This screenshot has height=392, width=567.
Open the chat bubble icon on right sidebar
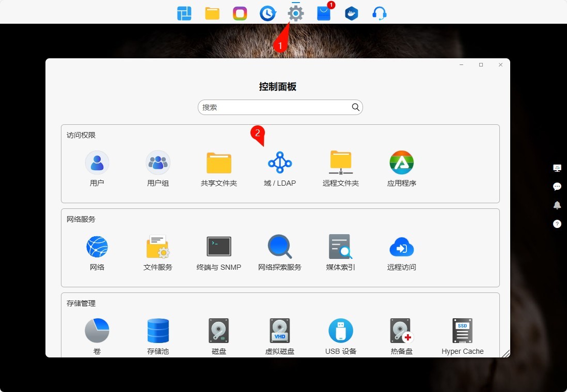pos(557,186)
